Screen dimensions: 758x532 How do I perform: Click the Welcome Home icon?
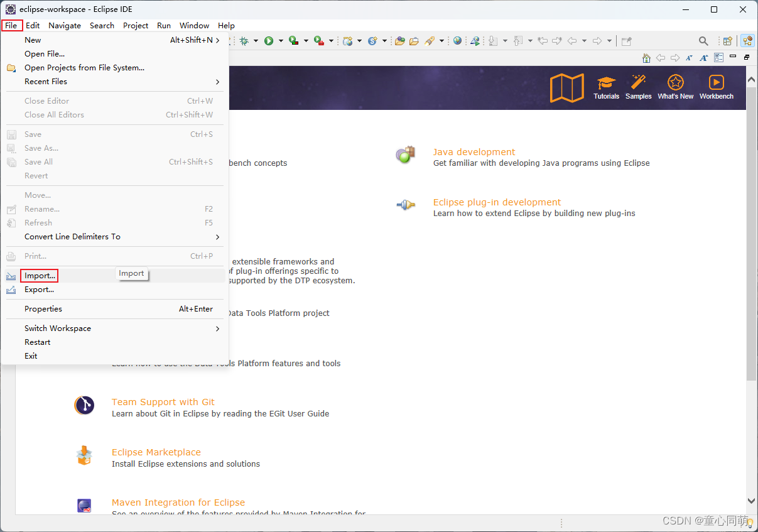coord(646,58)
